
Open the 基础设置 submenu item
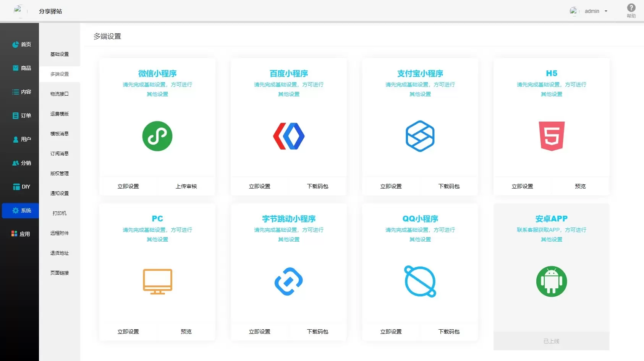coord(60,54)
